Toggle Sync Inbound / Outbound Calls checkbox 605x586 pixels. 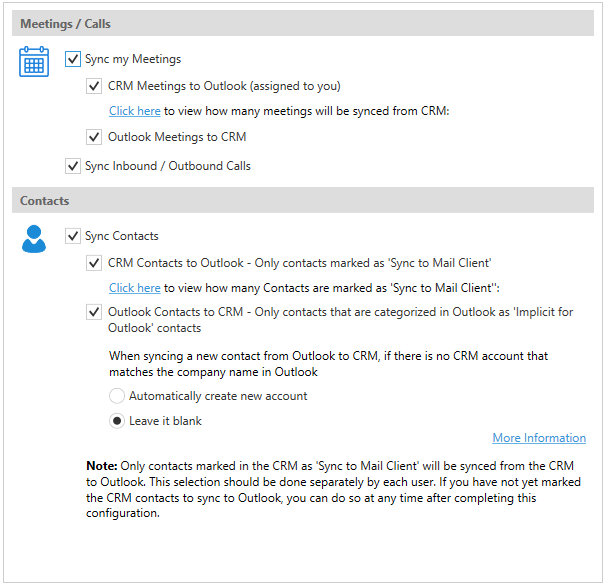[x=73, y=166]
